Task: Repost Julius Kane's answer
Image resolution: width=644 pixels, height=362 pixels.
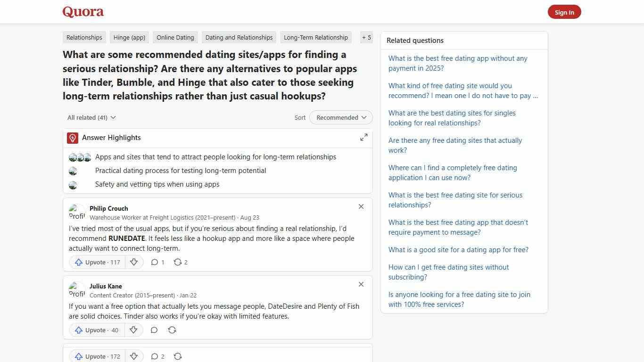Action: click(x=172, y=330)
